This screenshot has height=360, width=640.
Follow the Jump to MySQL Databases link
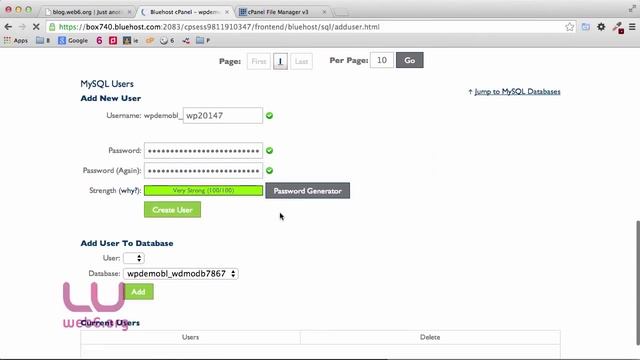517,91
